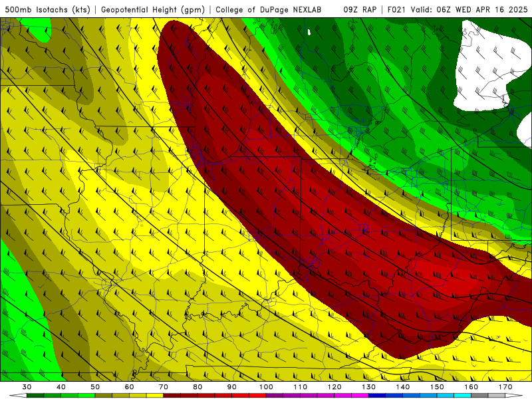Select the pure red swatch ending at 100
The height and width of the screenshot is (399, 532).
pos(257,395)
